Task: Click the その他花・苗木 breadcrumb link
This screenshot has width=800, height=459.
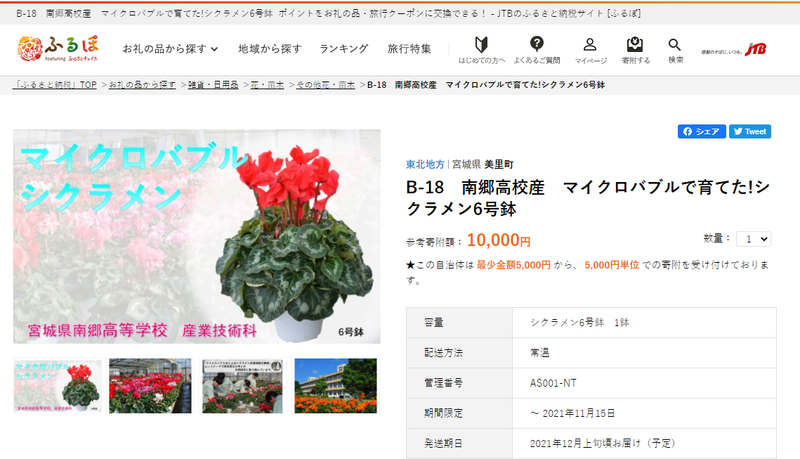Action: pyautogui.click(x=326, y=85)
